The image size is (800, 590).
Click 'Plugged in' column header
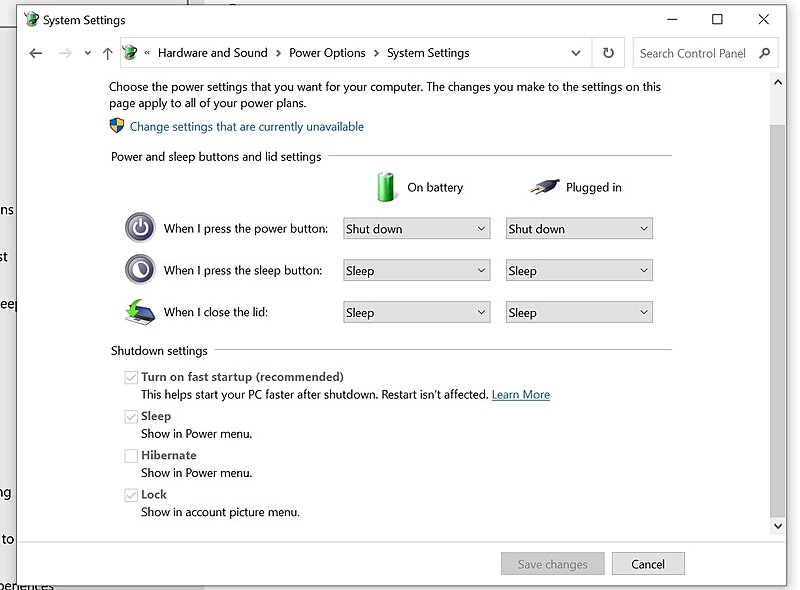pyautogui.click(x=594, y=187)
